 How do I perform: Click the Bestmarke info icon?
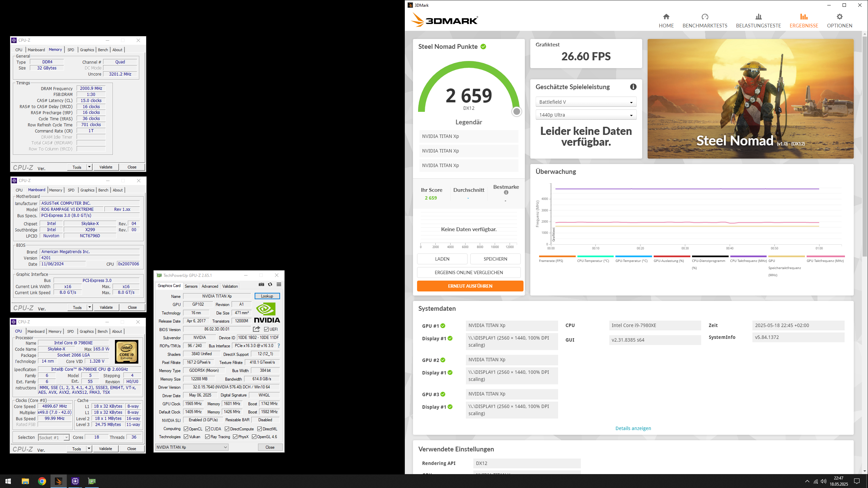click(506, 192)
